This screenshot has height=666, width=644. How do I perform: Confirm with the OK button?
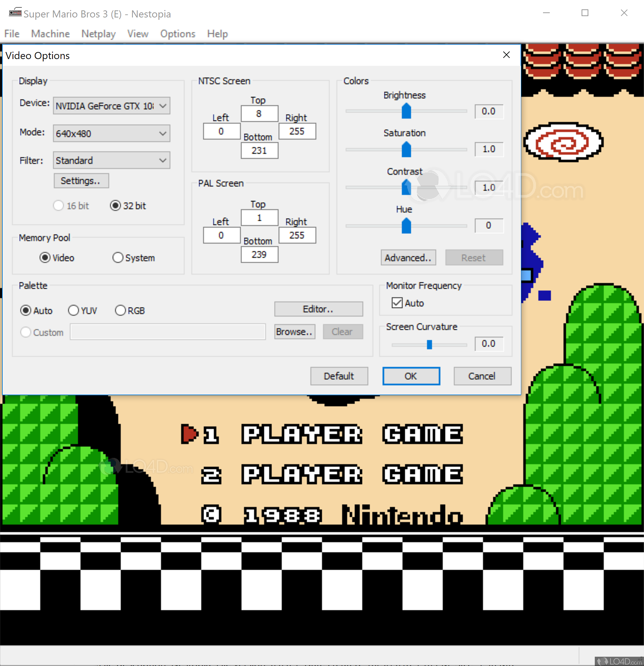click(x=411, y=376)
